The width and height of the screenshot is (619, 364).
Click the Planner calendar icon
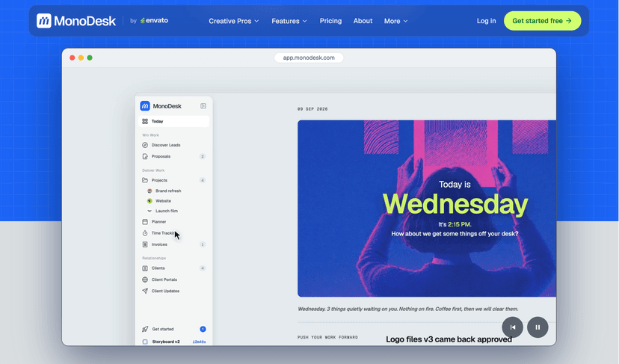(x=145, y=221)
